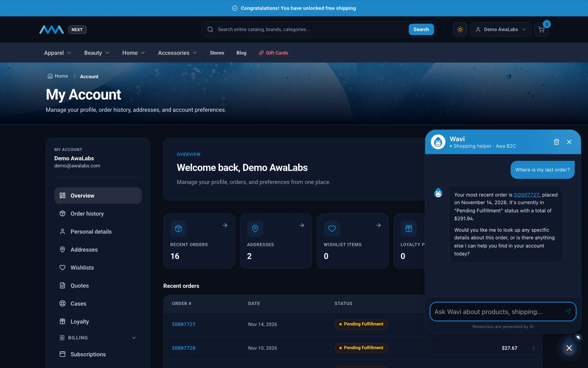Open order SO007720 in Recent orders table
Viewport: 588px width, 368px height.
tap(183, 348)
